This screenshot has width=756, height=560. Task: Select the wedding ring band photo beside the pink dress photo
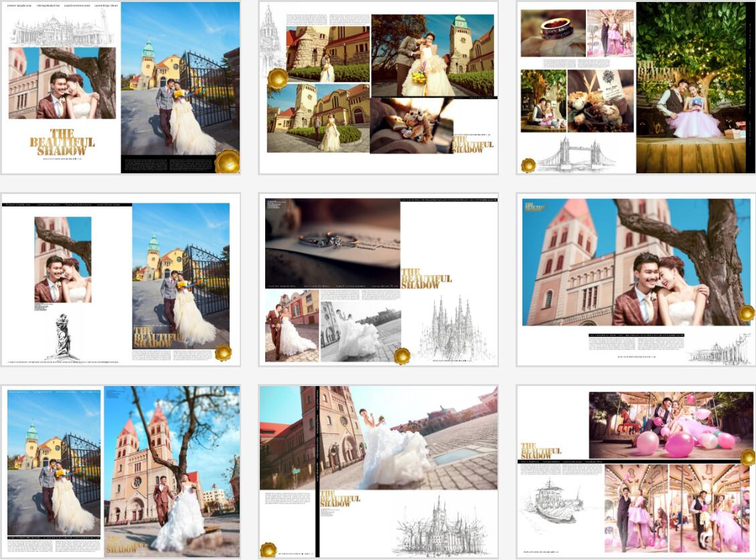tap(552, 33)
